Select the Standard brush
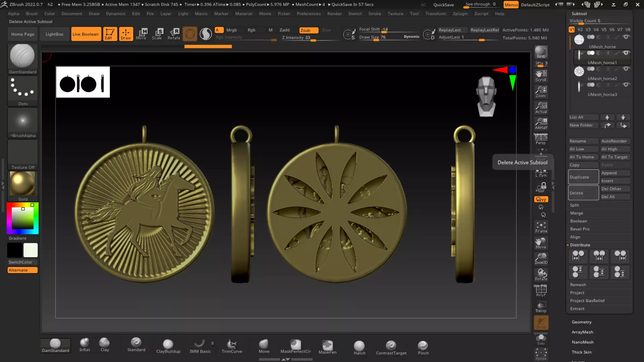The width and height of the screenshot is (644, 362). pyautogui.click(x=136, y=345)
